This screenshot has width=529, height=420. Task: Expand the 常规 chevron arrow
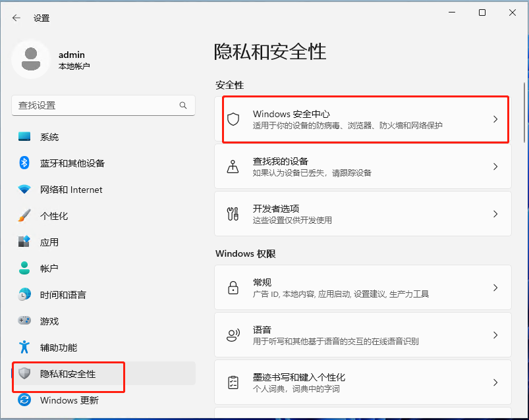coord(495,288)
